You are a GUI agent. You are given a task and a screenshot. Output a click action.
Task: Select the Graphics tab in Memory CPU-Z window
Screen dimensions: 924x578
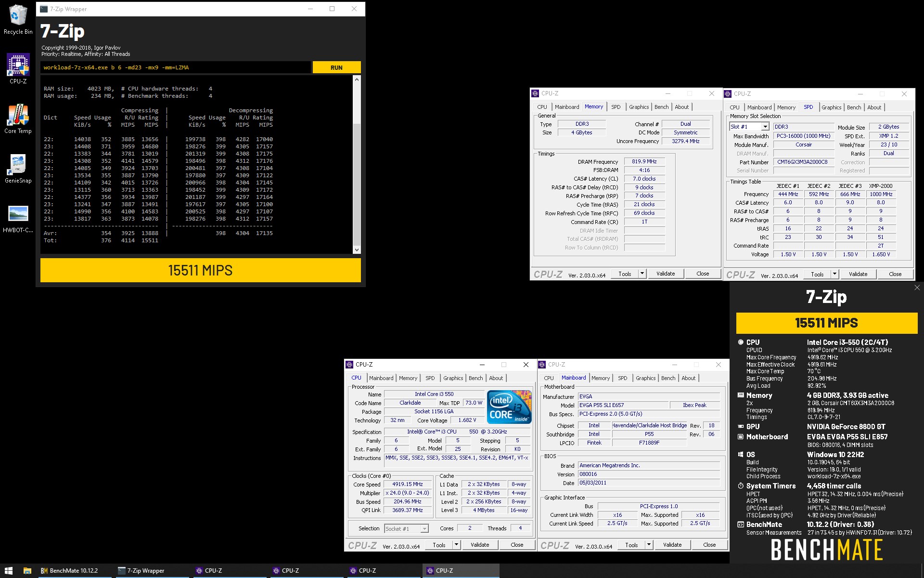click(639, 107)
